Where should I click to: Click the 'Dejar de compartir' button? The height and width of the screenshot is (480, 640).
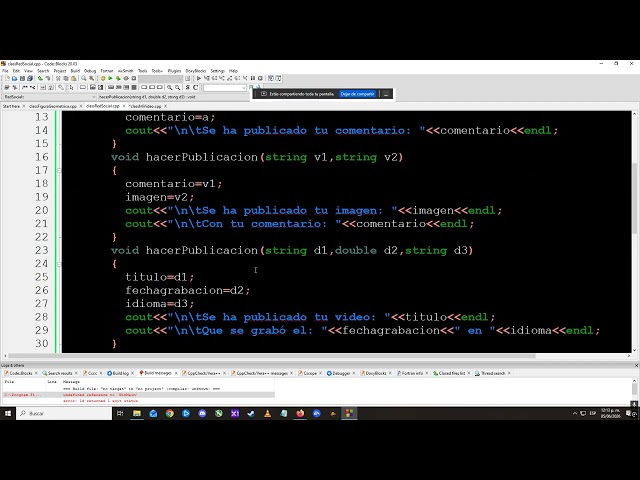point(357,94)
